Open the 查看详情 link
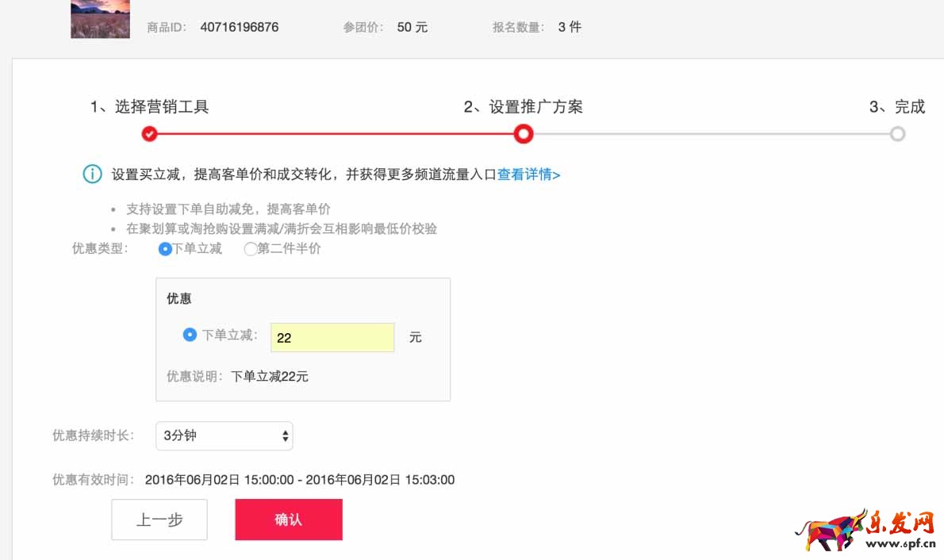 [x=528, y=175]
